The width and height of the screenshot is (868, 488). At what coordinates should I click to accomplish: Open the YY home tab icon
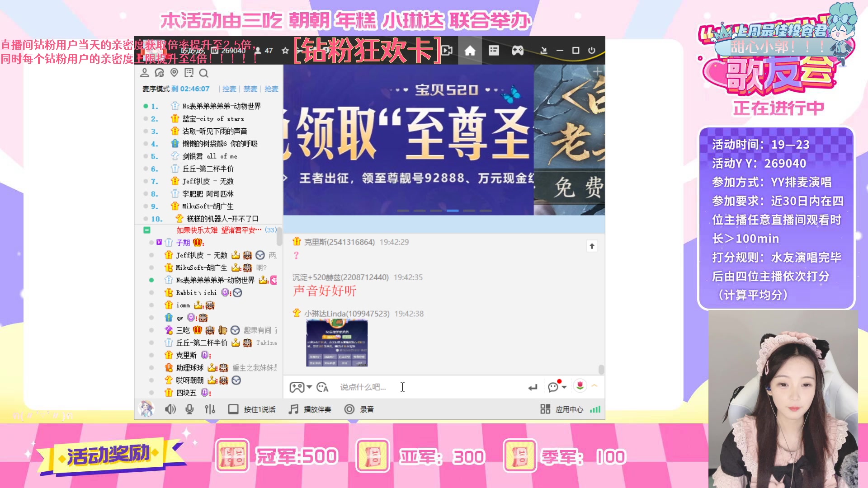tap(470, 51)
